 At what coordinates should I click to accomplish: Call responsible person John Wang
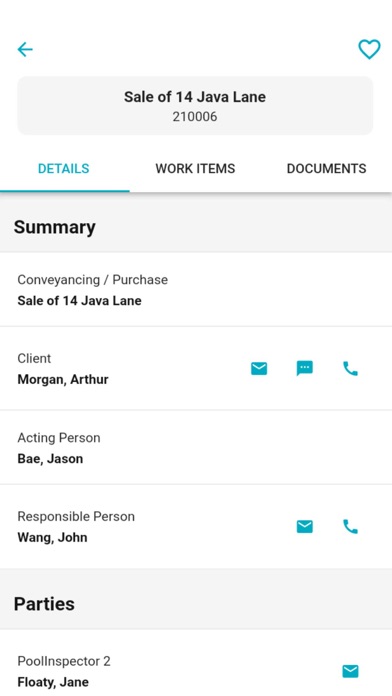tap(350, 526)
